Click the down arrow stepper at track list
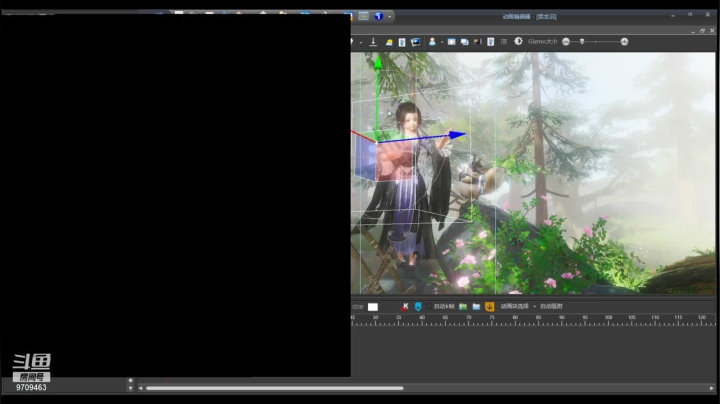The height and width of the screenshot is (404, 720). 130,388
